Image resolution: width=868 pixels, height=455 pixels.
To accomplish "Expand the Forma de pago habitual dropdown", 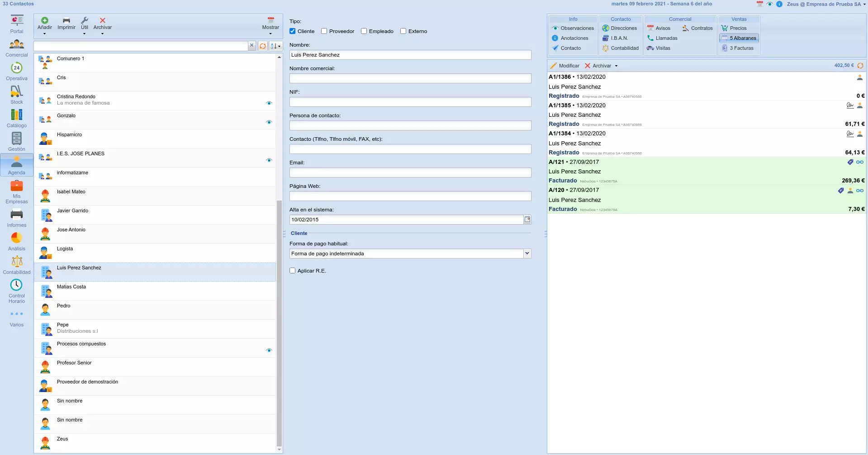I will [x=527, y=254].
